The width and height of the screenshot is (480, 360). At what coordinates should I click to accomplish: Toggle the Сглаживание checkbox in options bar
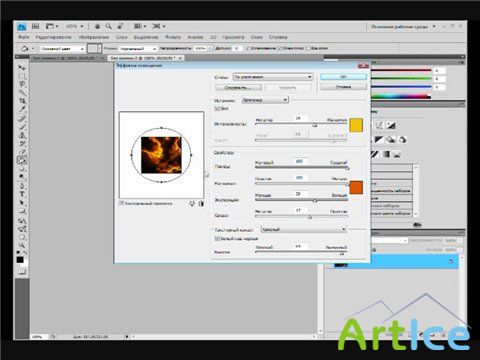click(x=247, y=48)
